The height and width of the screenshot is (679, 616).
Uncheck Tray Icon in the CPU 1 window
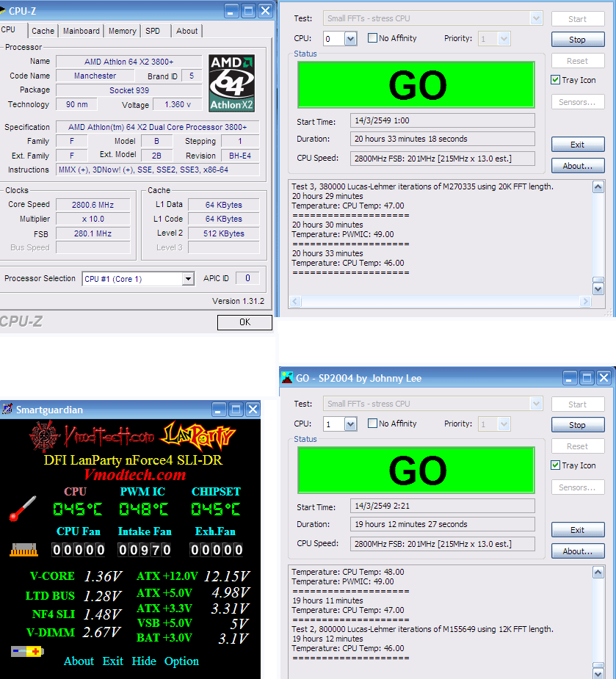(555, 465)
